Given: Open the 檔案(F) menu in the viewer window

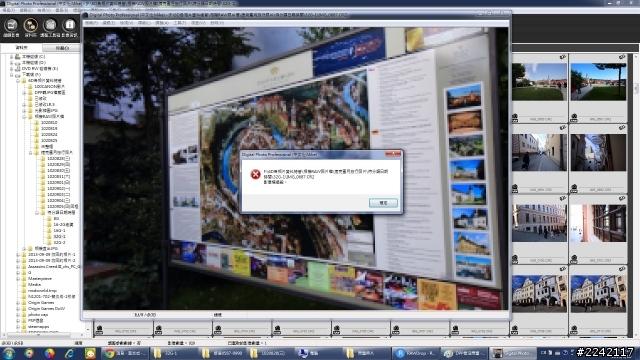Looking at the screenshot, I should (x=91, y=23).
